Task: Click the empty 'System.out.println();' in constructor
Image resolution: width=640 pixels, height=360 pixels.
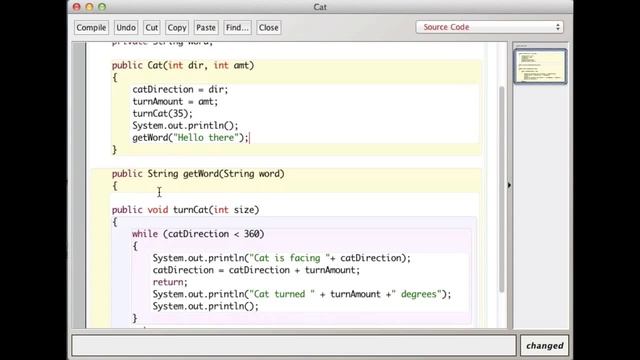Action: (x=185, y=126)
